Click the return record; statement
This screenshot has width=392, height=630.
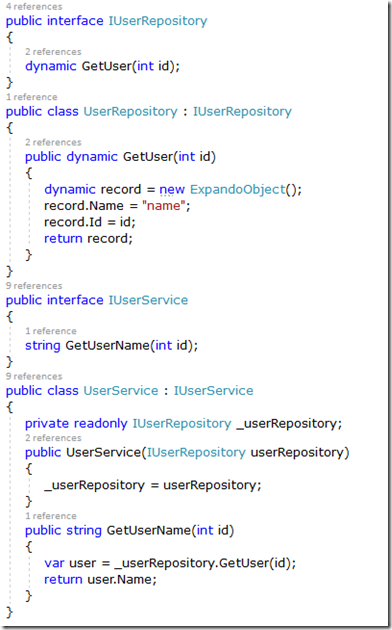click(88, 239)
